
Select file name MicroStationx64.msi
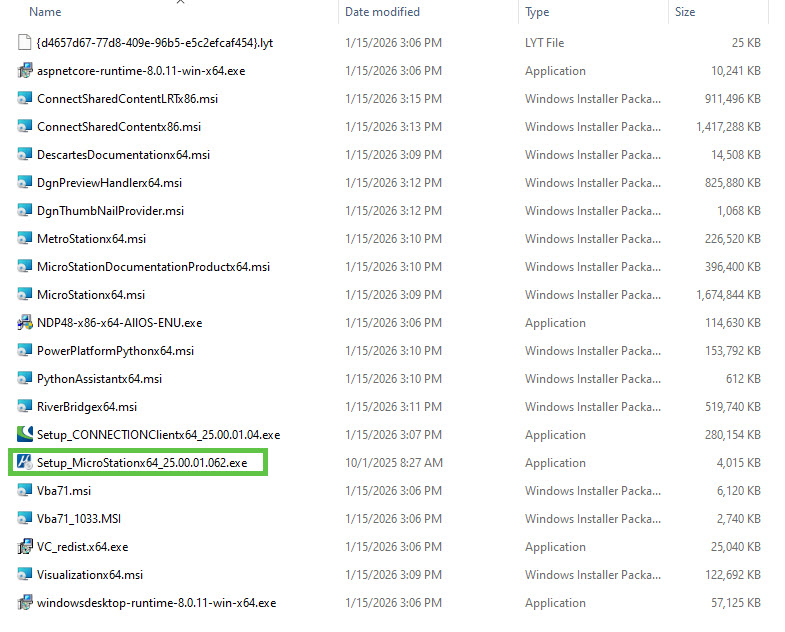tap(91, 295)
